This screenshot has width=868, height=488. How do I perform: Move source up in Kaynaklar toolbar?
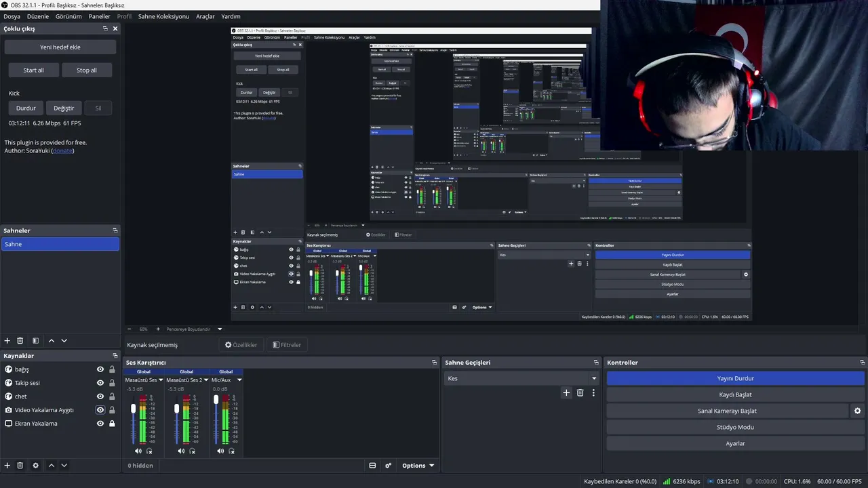51,466
